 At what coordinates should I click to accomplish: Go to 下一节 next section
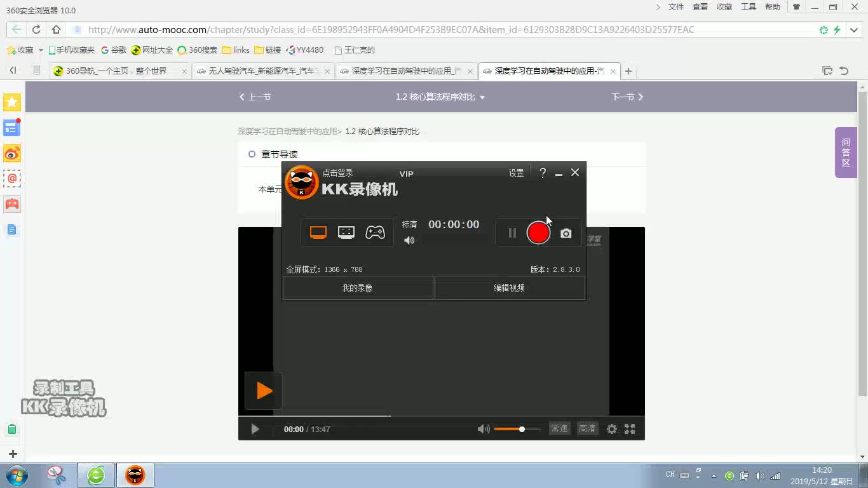tap(627, 97)
